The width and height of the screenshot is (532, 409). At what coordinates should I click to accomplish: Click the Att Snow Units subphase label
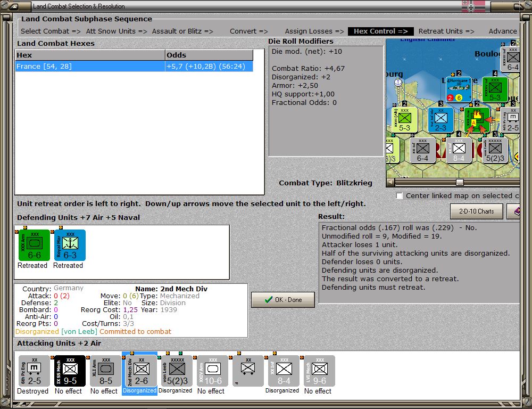click(x=117, y=31)
